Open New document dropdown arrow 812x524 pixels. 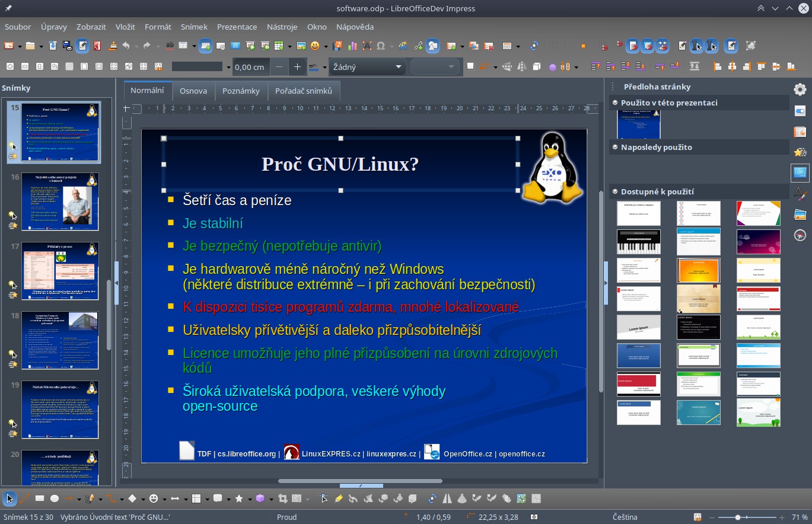point(20,46)
